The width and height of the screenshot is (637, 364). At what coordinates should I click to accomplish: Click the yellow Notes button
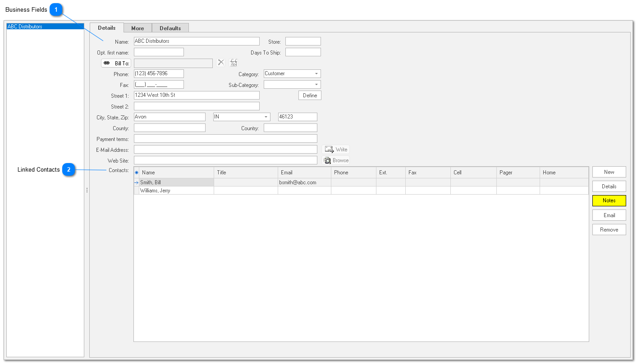pos(609,201)
